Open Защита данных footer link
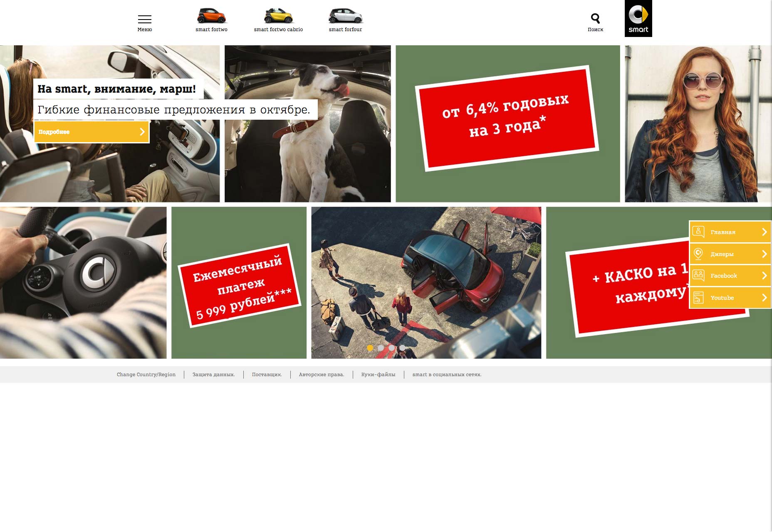This screenshot has width=772, height=532. pos(213,374)
